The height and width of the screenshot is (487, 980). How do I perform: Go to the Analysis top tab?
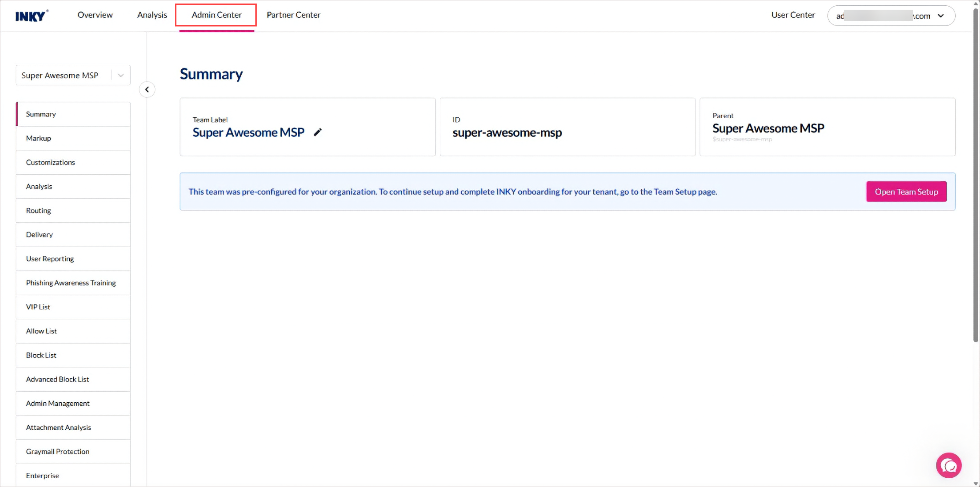152,15
